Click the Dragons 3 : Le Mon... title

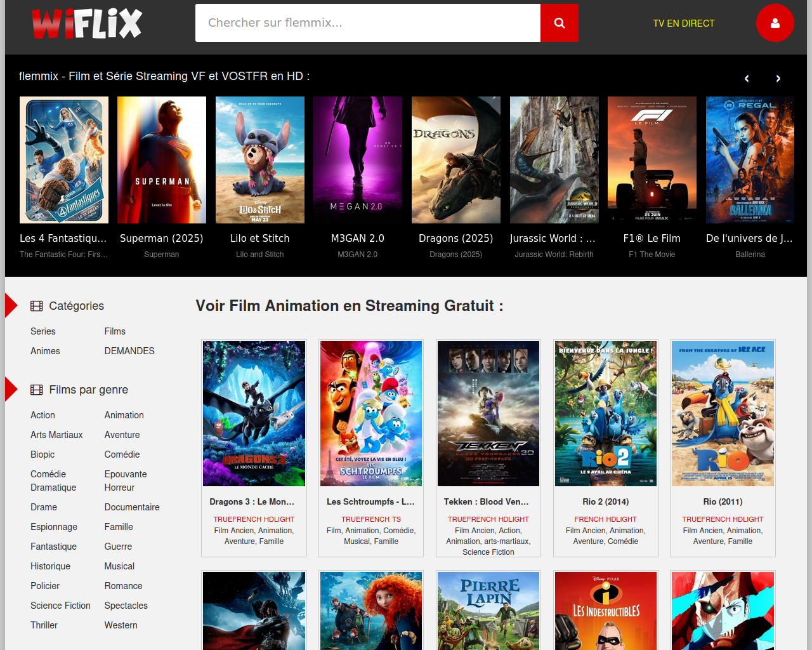coord(252,501)
